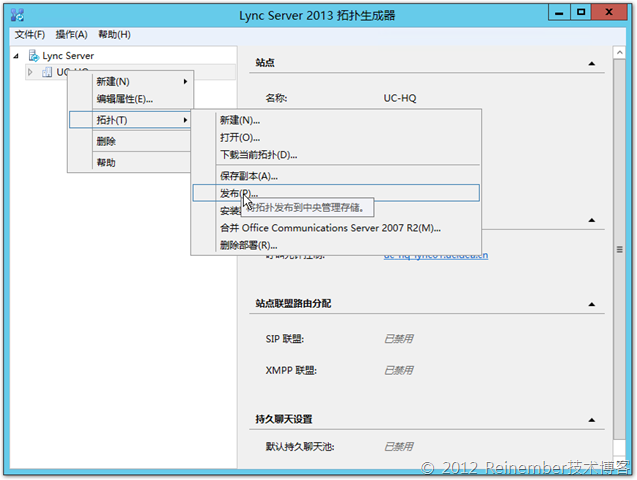Minimize the Topology Builder window
637x480 pixels.
pos(559,13)
